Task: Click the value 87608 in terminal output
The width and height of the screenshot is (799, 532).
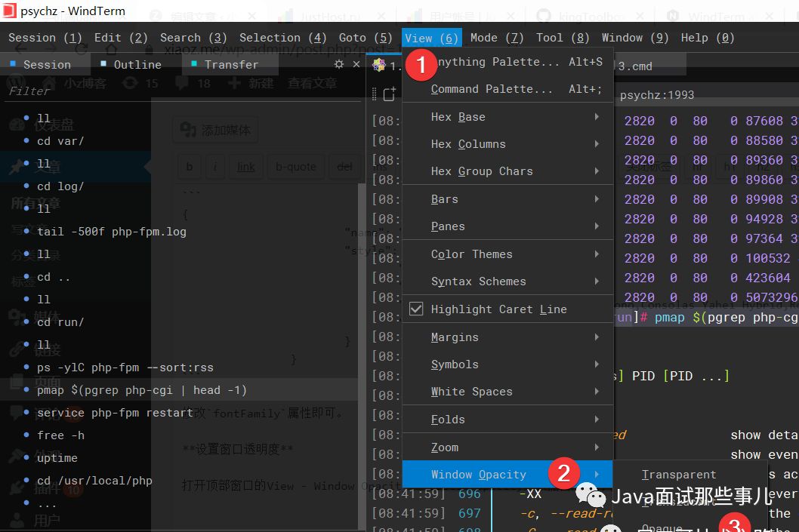Action: 764,121
